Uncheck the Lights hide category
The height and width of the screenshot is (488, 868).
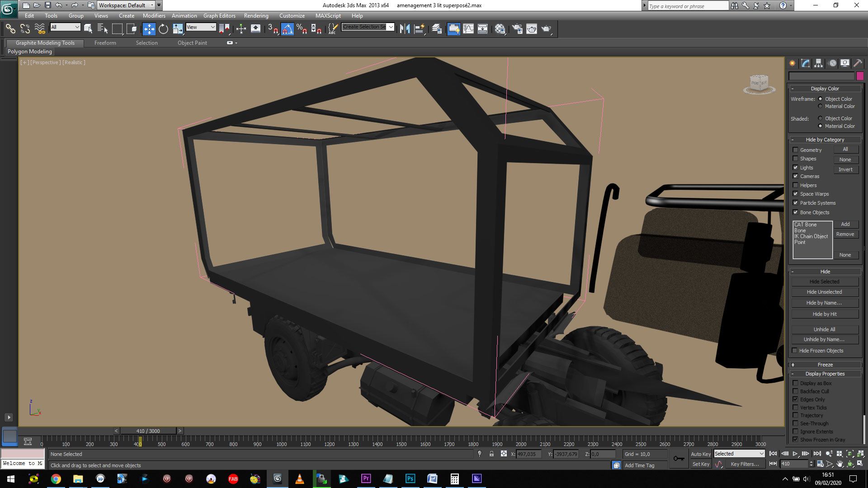[795, 168]
